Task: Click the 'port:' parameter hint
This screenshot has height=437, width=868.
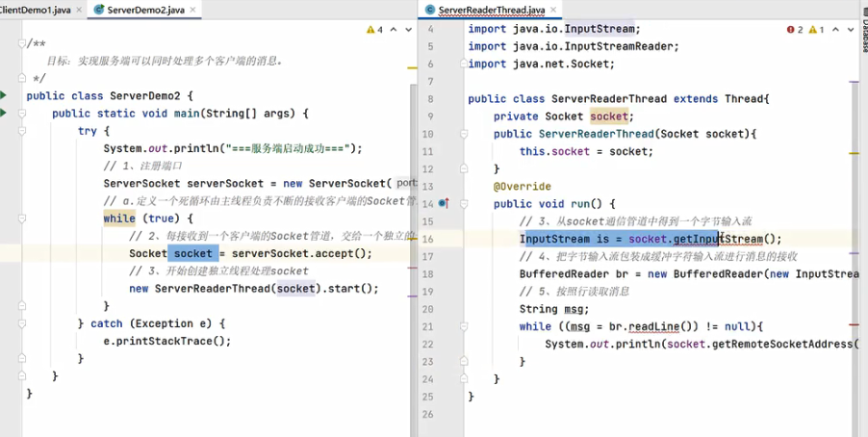Action: (407, 183)
